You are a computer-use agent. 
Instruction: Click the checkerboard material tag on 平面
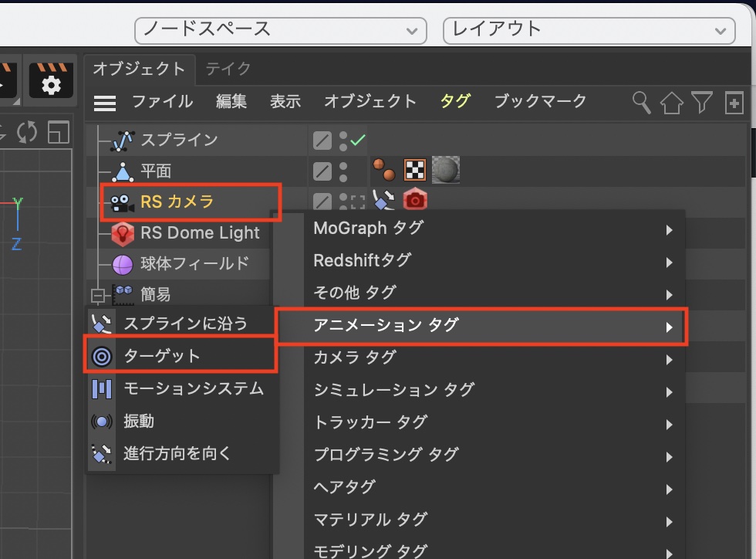(415, 169)
